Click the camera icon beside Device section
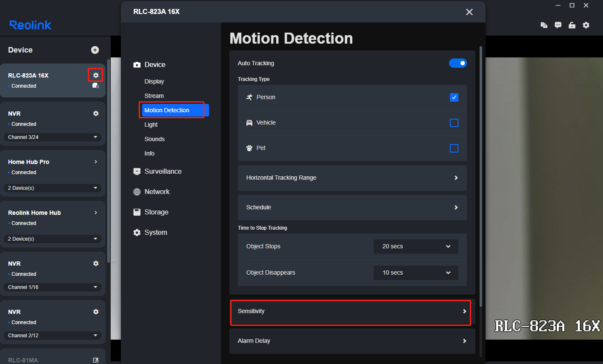 click(x=137, y=65)
